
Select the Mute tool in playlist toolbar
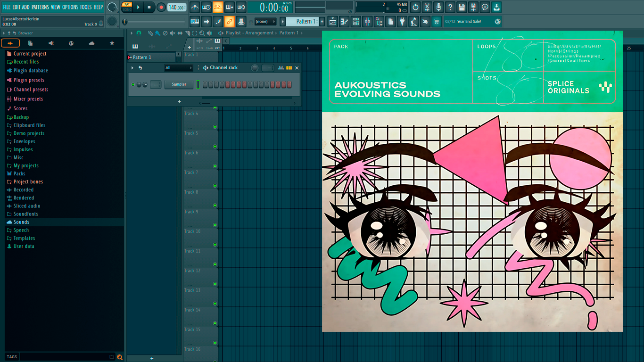tap(173, 33)
